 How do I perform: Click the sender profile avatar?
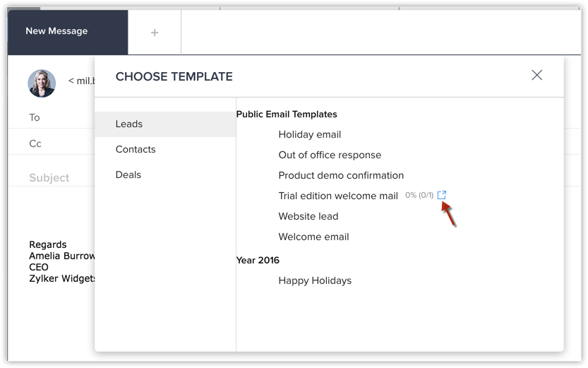click(42, 83)
